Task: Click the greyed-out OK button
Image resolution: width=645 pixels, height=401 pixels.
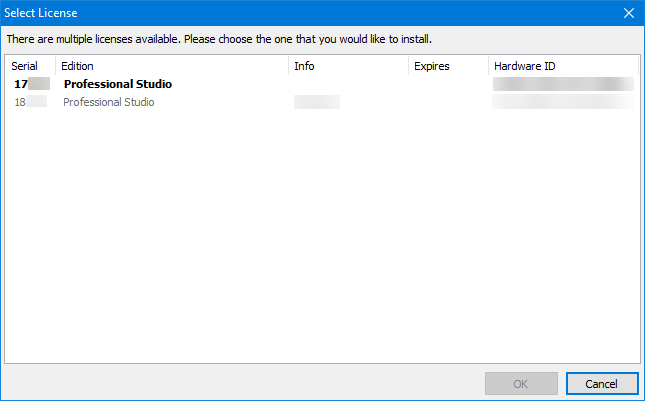Action: [x=521, y=384]
